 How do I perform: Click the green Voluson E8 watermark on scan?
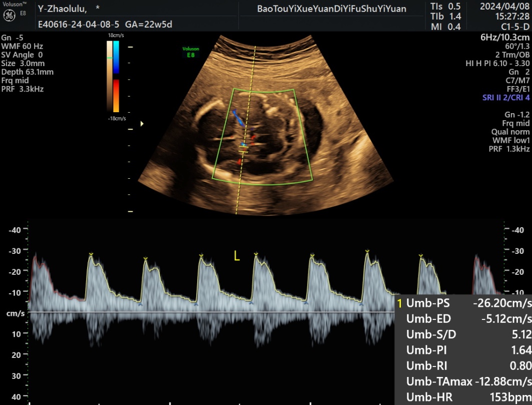(190, 52)
